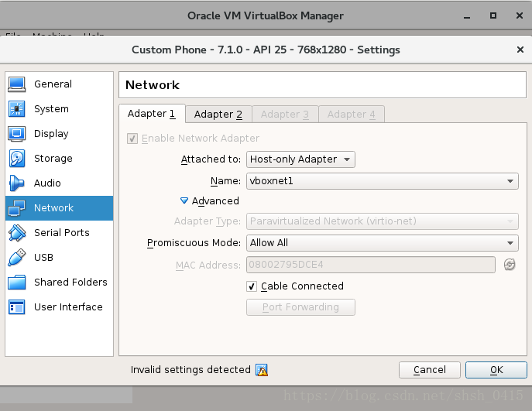Maximize the VirtualBox Manager window

[493, 15]
